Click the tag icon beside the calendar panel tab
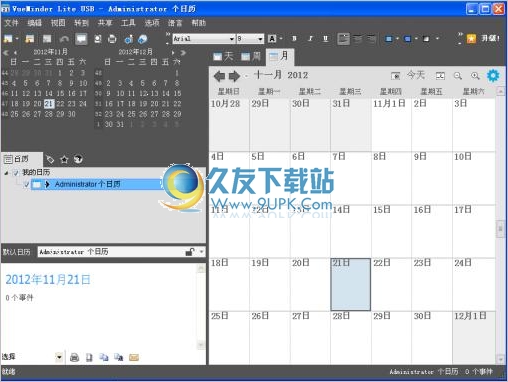Viewport: 508px width, 382px height. (x=50, y=160)
